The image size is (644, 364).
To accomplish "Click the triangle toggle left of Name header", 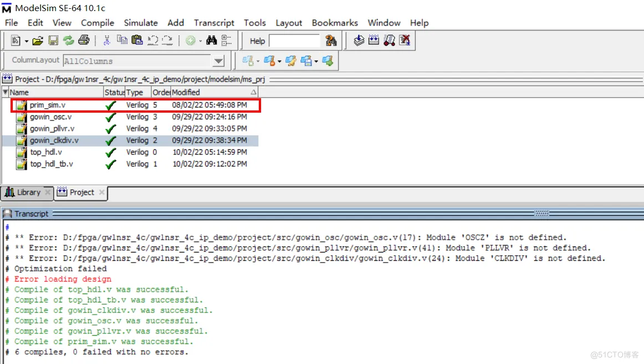I will (6, 92).
